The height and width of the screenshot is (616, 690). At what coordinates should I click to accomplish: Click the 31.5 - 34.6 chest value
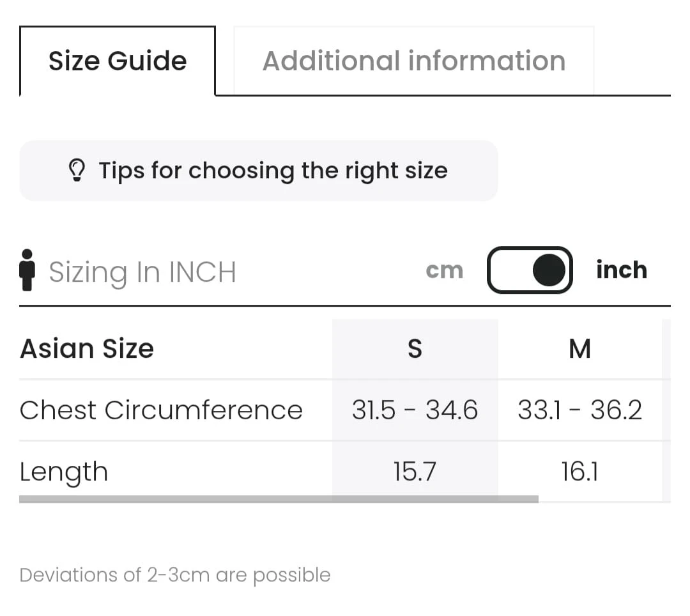[415, 410]
